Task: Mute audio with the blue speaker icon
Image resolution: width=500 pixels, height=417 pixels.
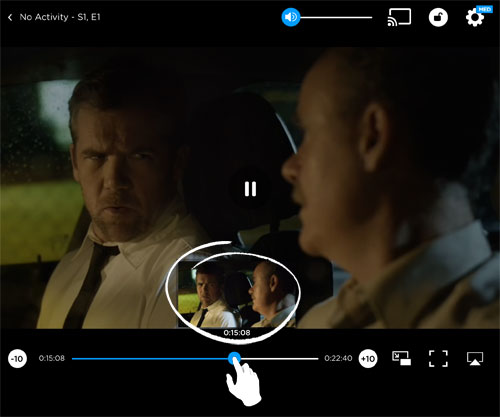Action: pos(291,17)
